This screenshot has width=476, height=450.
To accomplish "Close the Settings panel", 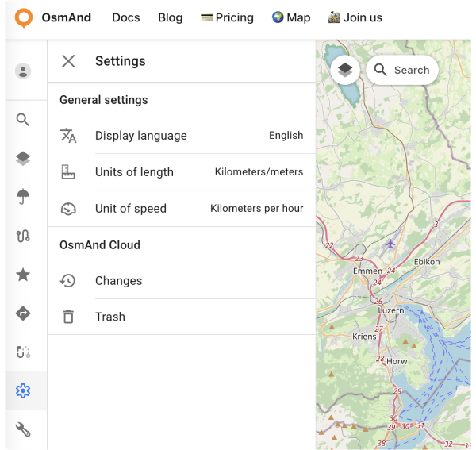I will (68, 61).
